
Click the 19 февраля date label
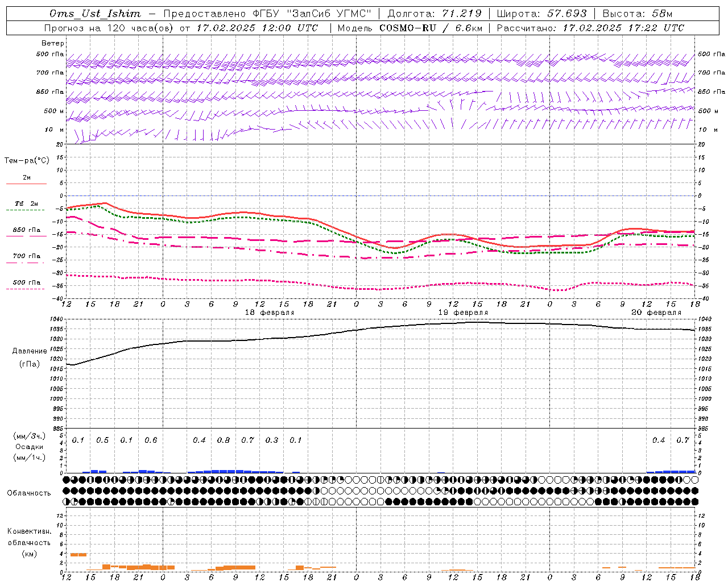pyautogui.click(x=463, y=313)
